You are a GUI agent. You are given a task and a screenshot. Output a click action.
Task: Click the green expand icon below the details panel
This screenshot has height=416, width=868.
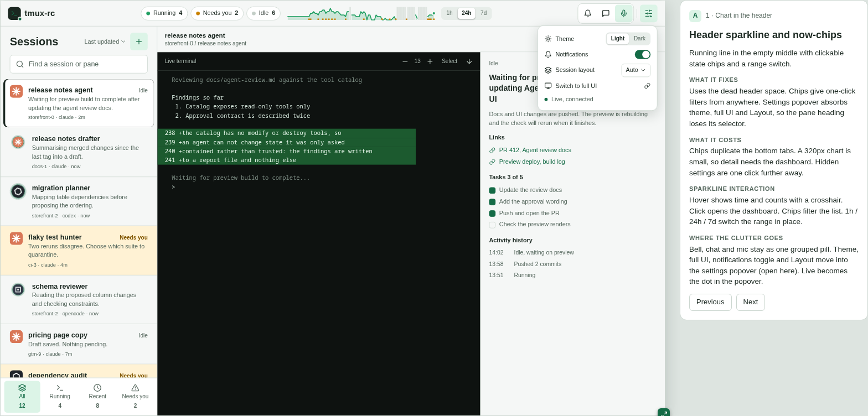click(664, 413)
